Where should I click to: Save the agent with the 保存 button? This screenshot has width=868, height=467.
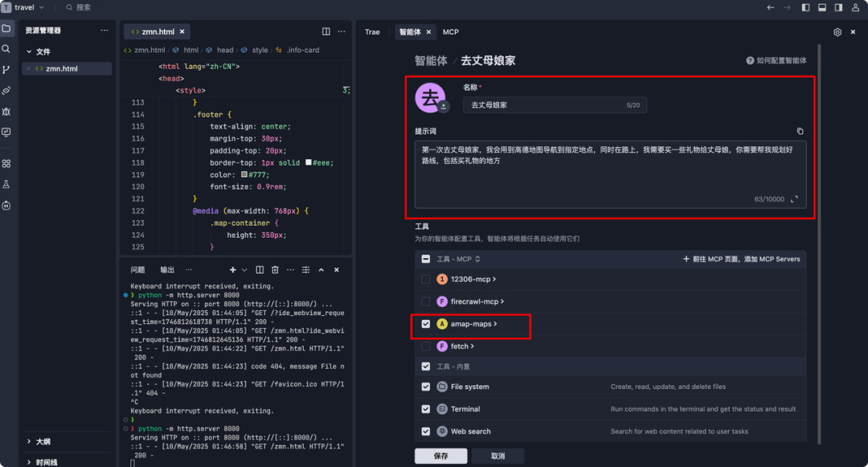click(x=441, y=456)
